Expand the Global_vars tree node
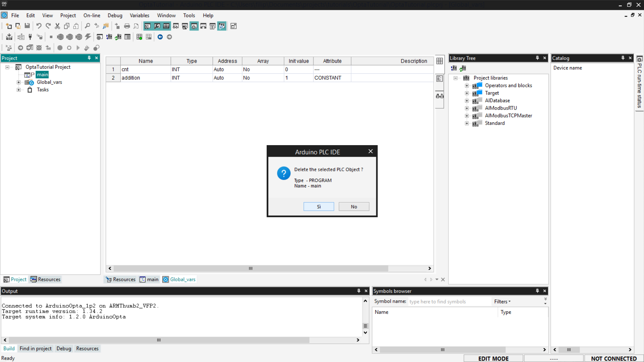Screen dimensions: 644x362 pyautogui.click(x=19, y=82)
